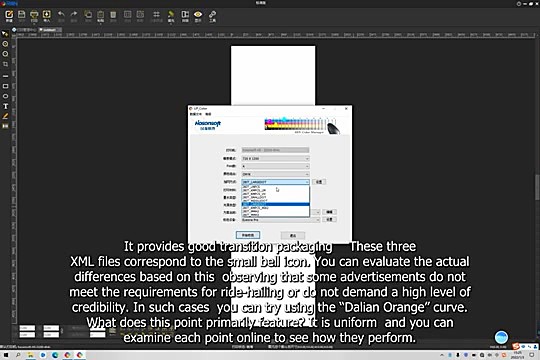
Task: Click the top-left coordinate input box at bottom
Action: point(27,328)
